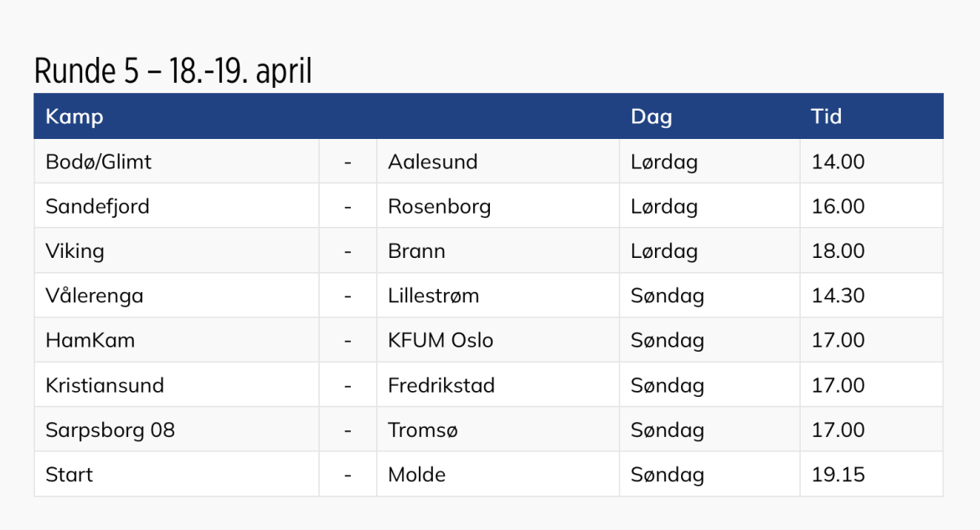Image resolution: width=980 pixels, height=530 pixels.
Task: Click the Fredrikstad away team
Action: point(441,385)
